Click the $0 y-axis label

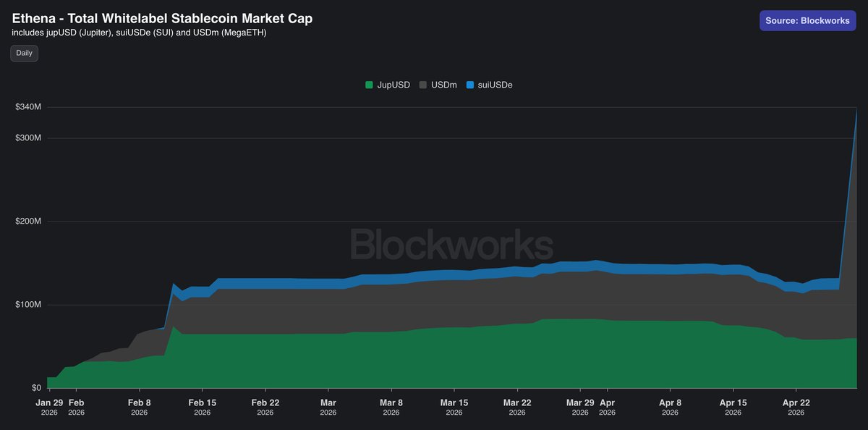[36, 388]
